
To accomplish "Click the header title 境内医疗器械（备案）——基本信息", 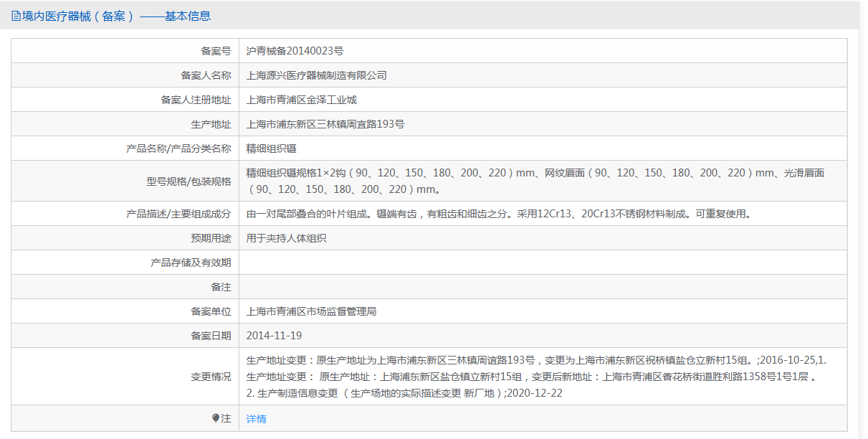I will (x=117, y=16).
